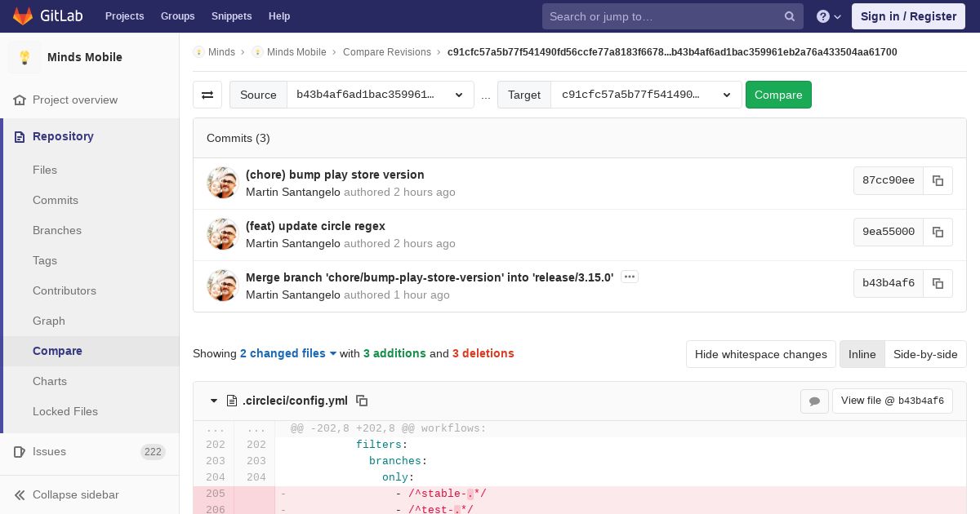The image size is (980, 514).
Task: Open the help question mark menu
Action: (828, 16)
